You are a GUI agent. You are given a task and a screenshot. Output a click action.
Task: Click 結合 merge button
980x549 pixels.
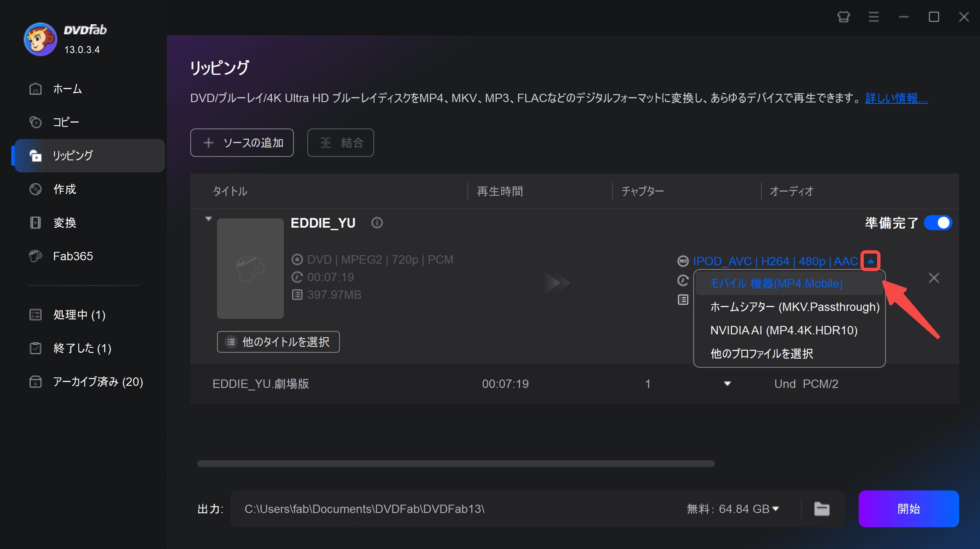341,143
